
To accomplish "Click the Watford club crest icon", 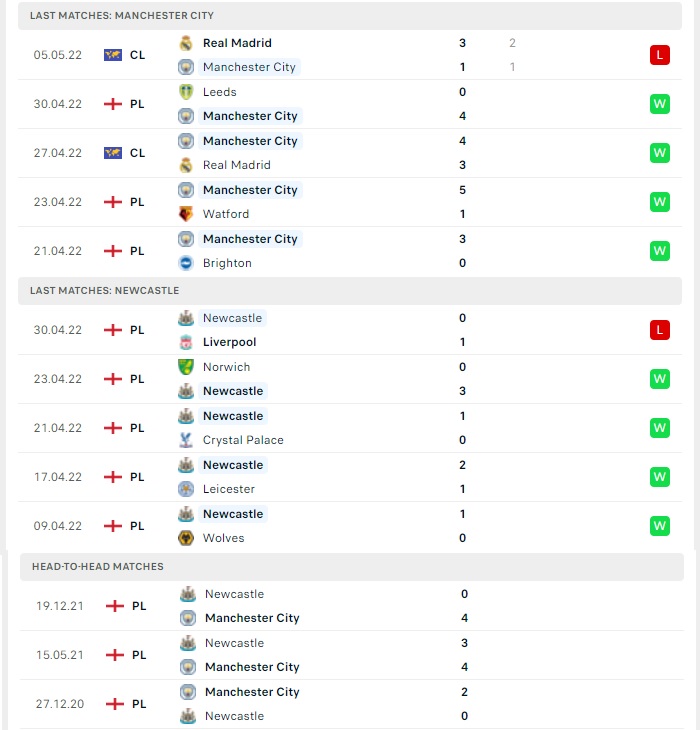I will [x=186, y=214].
